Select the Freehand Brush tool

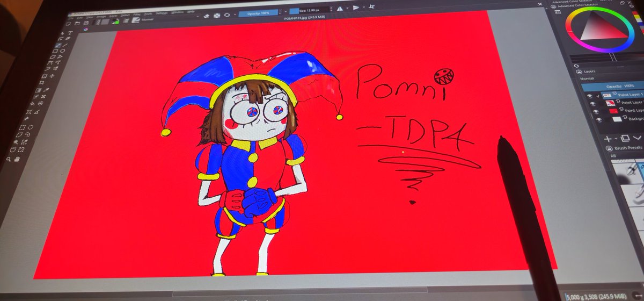[58, 45]
